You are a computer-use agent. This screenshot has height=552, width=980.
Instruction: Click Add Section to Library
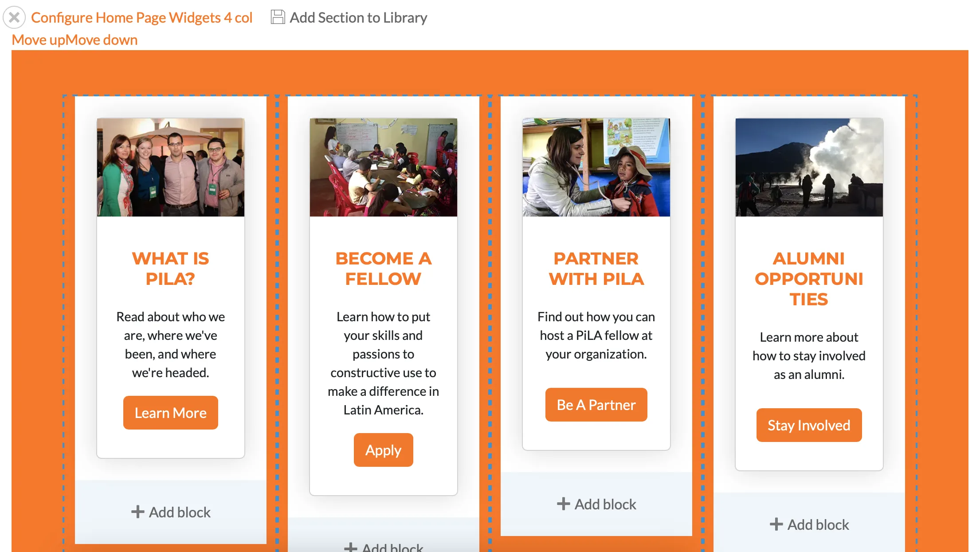click(358, 18)
